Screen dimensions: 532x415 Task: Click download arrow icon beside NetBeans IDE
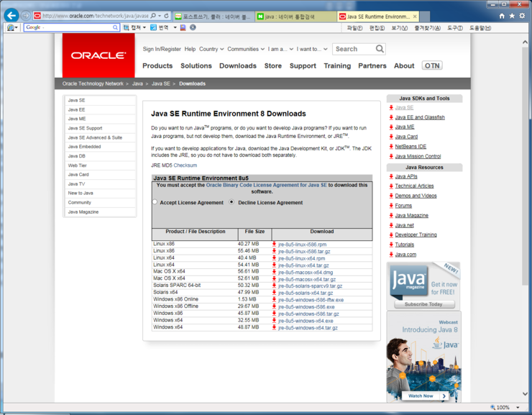pyautogui.click(x=391, y=147)
